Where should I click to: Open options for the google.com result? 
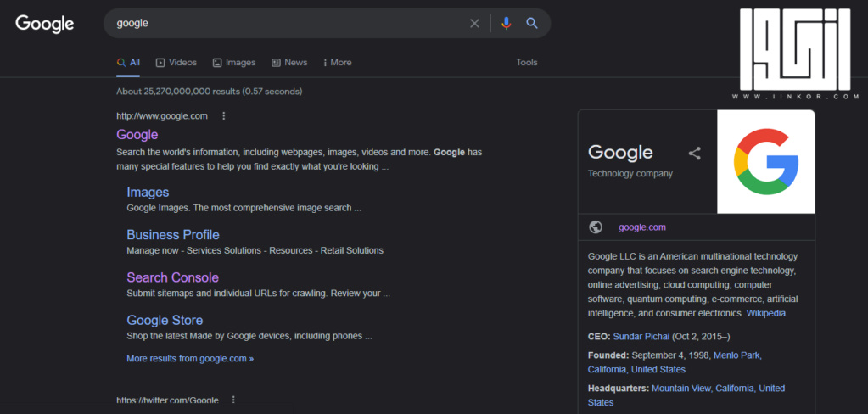click(x=224, y=115)
